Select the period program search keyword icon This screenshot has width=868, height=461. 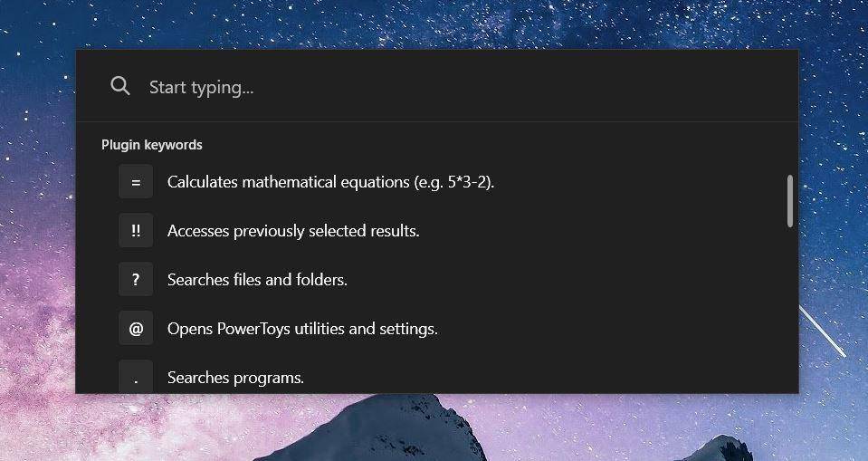click(136, 376)
